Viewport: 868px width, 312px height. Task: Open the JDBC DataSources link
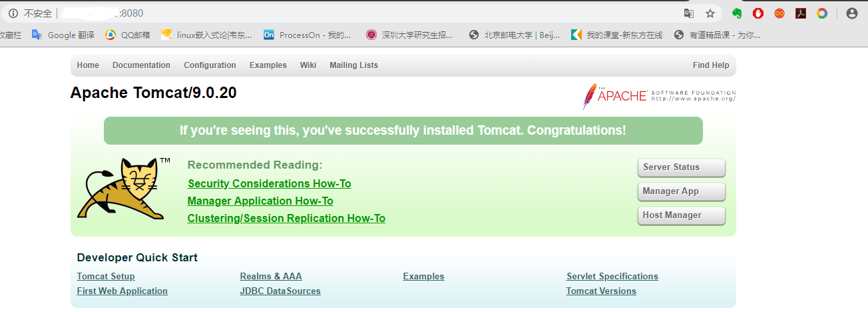point(280,291)
